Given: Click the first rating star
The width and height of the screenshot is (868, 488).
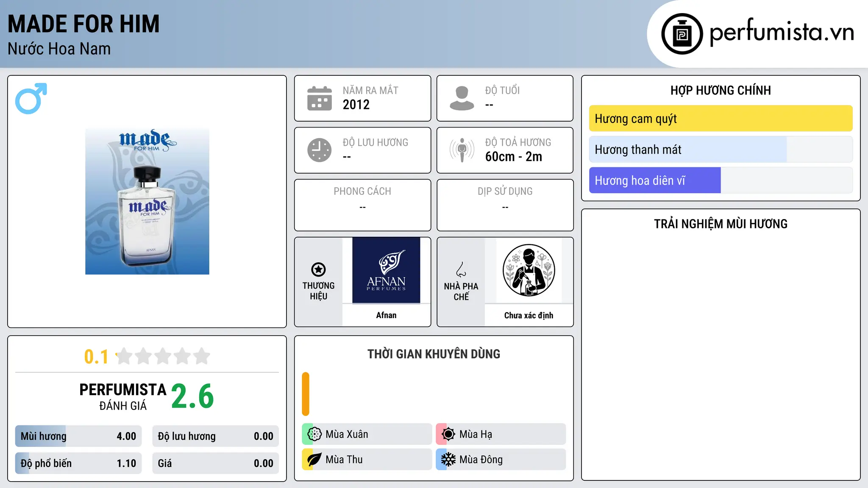Looking at the screenshot, I should (x=124, y=356).
